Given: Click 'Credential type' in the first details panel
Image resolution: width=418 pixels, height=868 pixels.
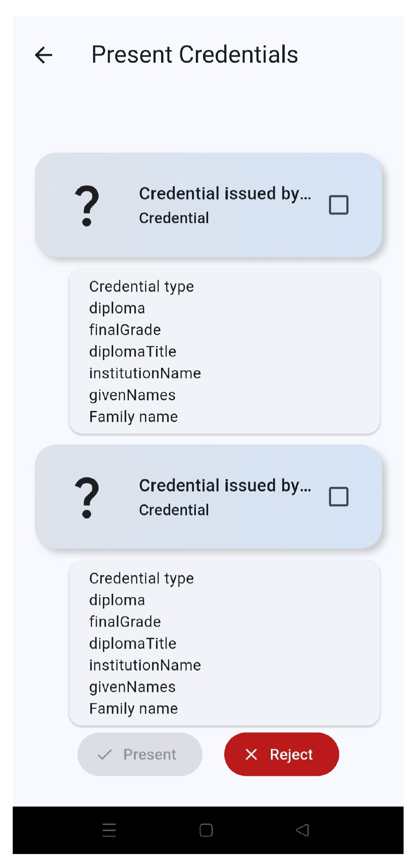Looking at the screenshot, I should tap(142, 287).
